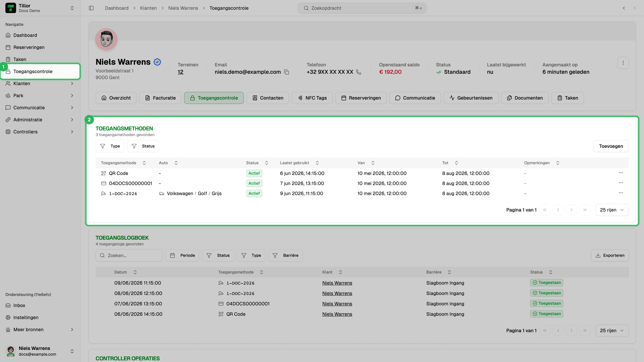This screenshot has height=362, width=644.
Task: Open Instellingen in sidebar
Action: [x=40, y=318]
